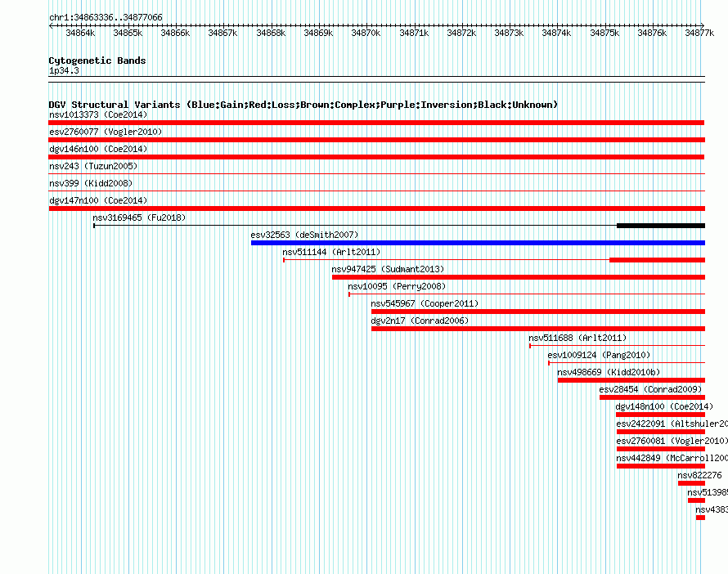This screenshot has height=574, width=728.
Task: Open the esv28454 (Conrad2009) label
Action: point(650,389)
